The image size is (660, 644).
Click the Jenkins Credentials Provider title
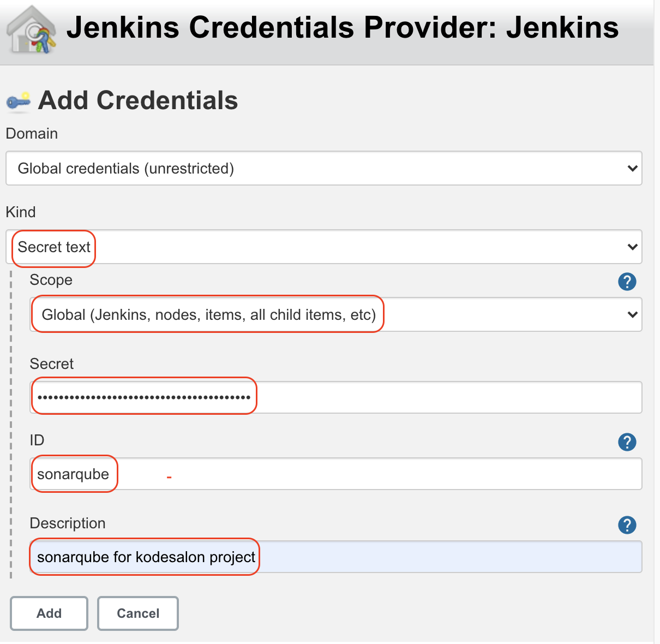(343, 27)
